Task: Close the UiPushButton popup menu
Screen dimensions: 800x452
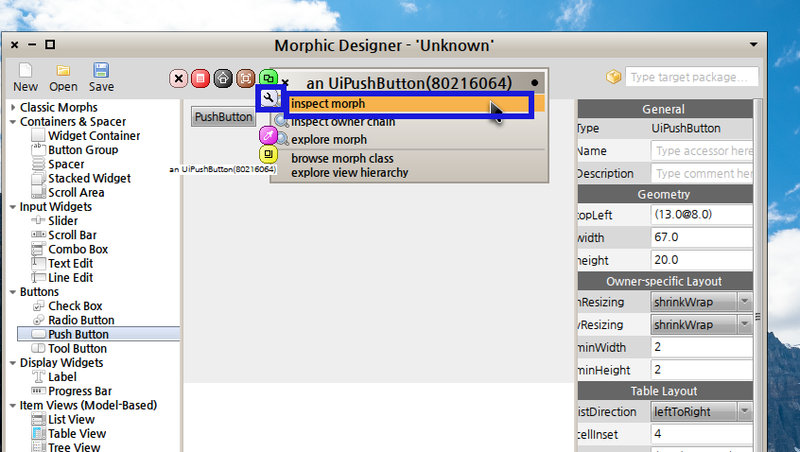Action: pos(285,83)
